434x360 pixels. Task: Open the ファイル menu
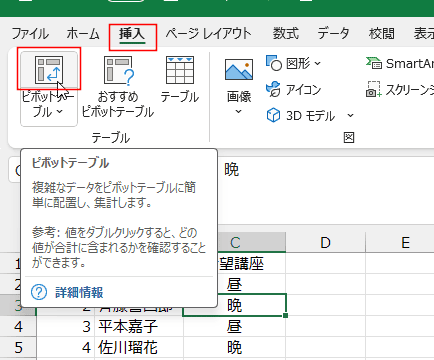point(30,34)
